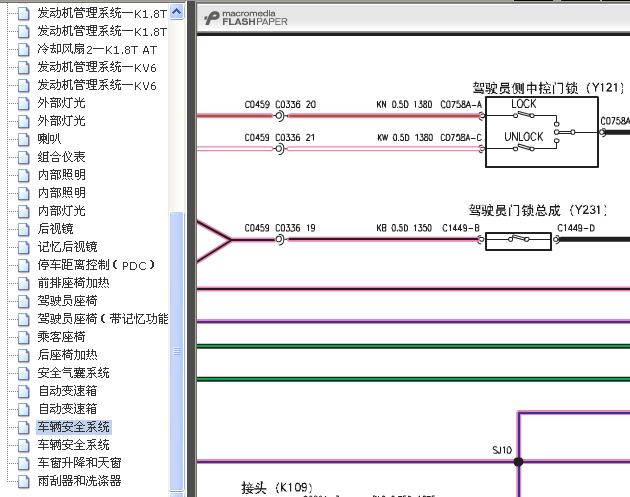Viewport: 630px width, 497px height.
Task: Click document icon beside 后视镜
Action: (24, 229)
